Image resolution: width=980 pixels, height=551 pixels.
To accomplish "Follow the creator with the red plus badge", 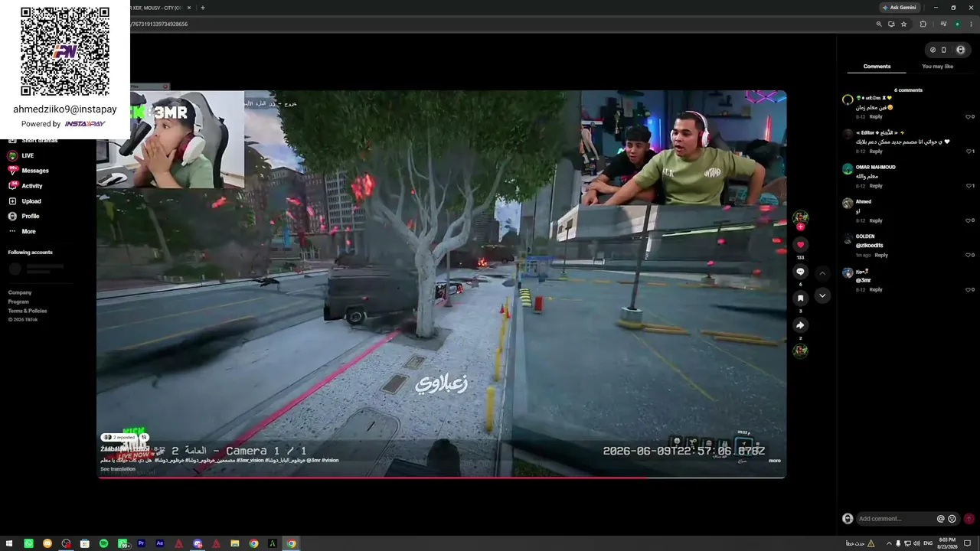I will pyautogui.click(x=800, y=227).
